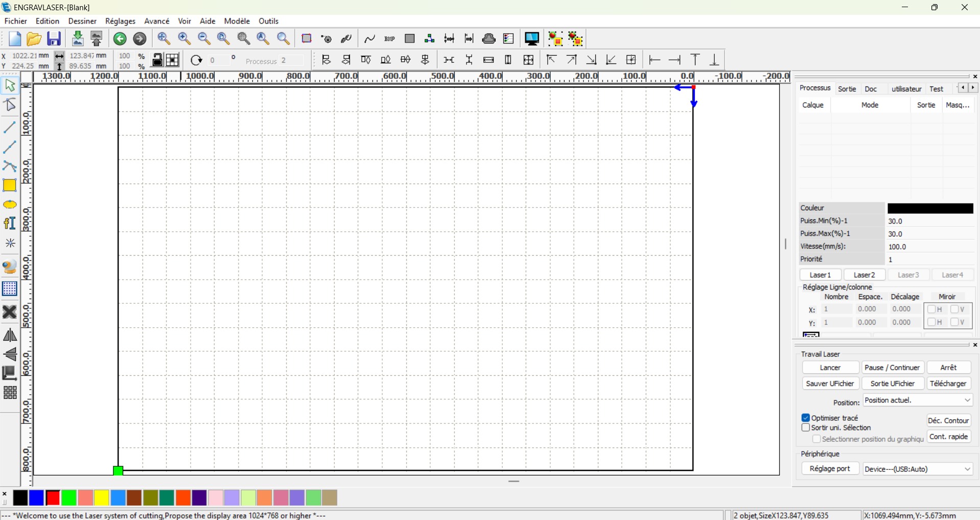Click the Télécharger button
The width and height of the screenshot is (980, 520).
(x=949, y=383)
